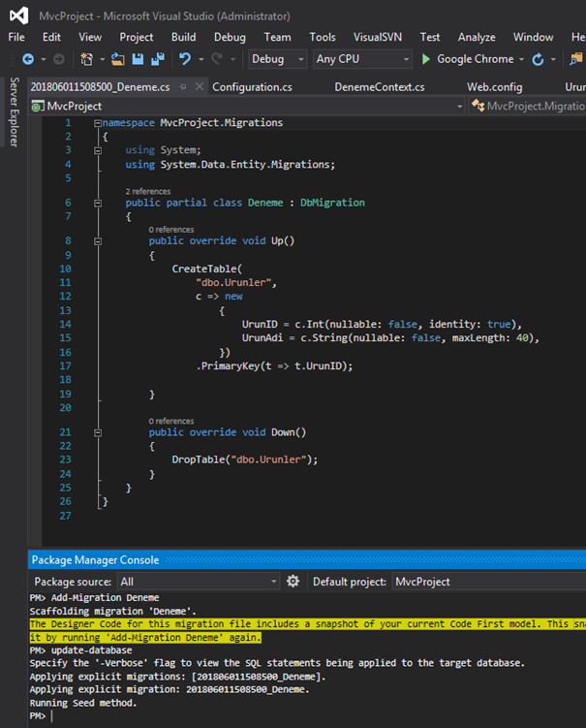
Task: Switch to the DenemeContext.cs tab
Action: (380, 87)
